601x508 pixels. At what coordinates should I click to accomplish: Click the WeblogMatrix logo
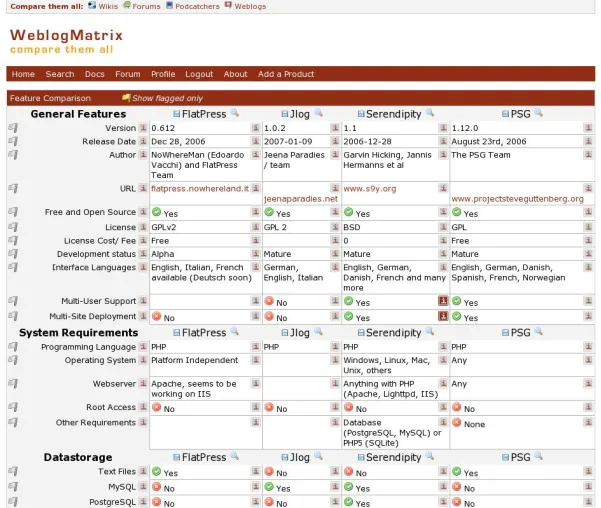(66, 41)
